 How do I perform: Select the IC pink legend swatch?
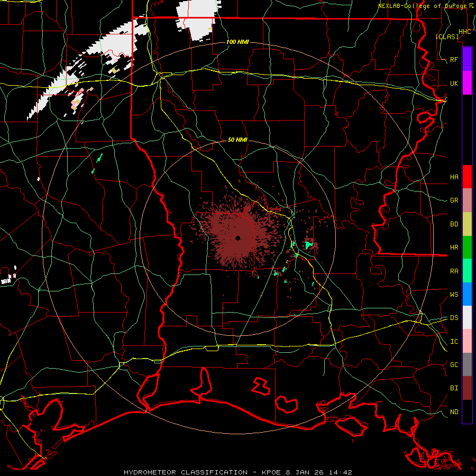pos(467,341)
